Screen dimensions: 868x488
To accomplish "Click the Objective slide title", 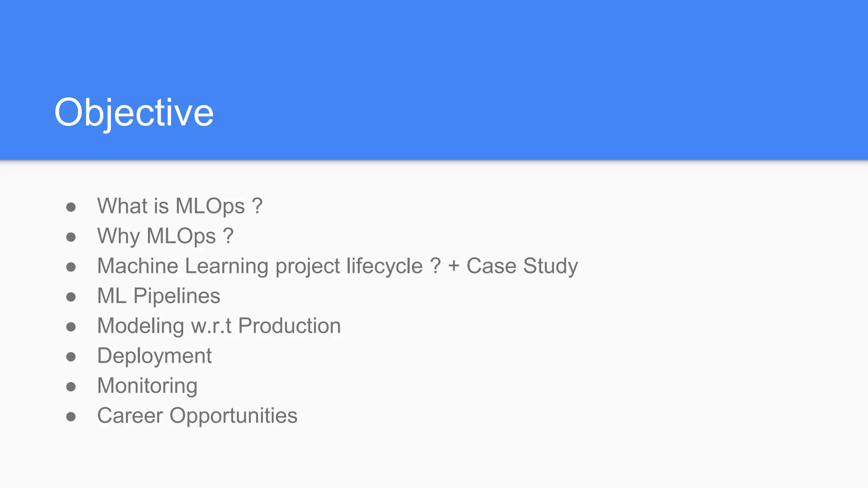I will tap(134, 113).
